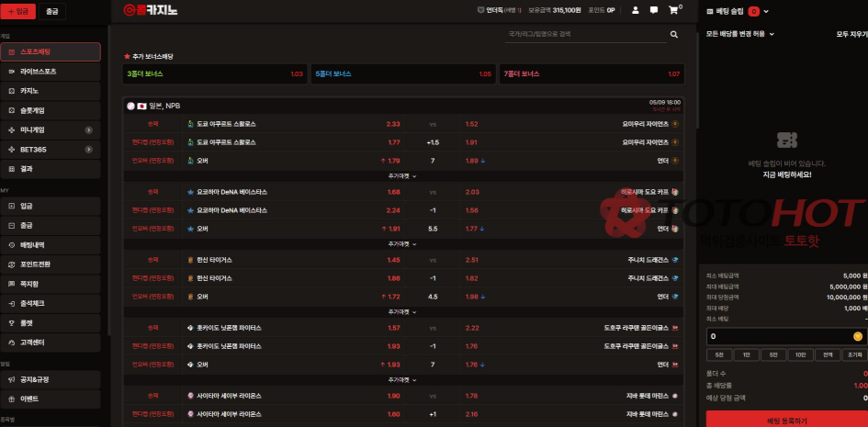
Task: Click the red 입금 button at top left
Action: (17, 11)
